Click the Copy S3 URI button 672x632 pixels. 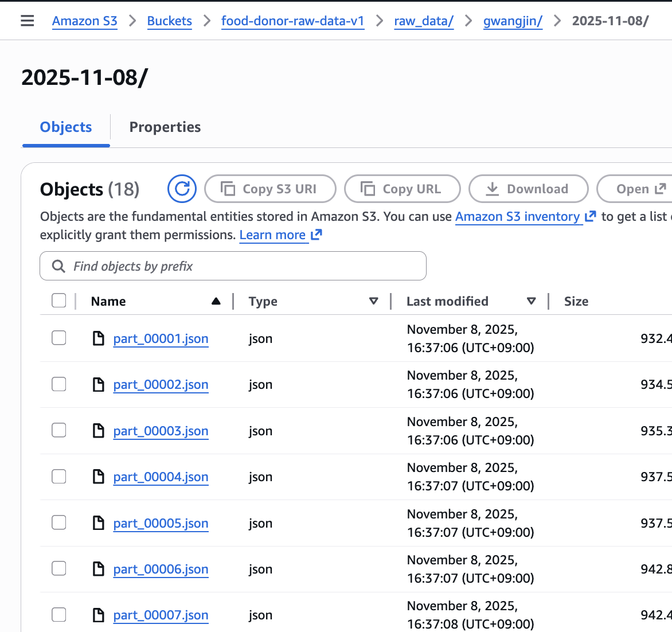click(271, 189)
